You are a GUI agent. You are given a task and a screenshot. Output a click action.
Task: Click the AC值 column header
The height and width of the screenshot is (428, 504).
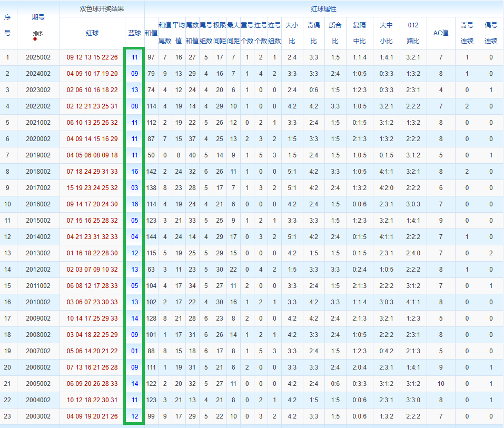441,33
